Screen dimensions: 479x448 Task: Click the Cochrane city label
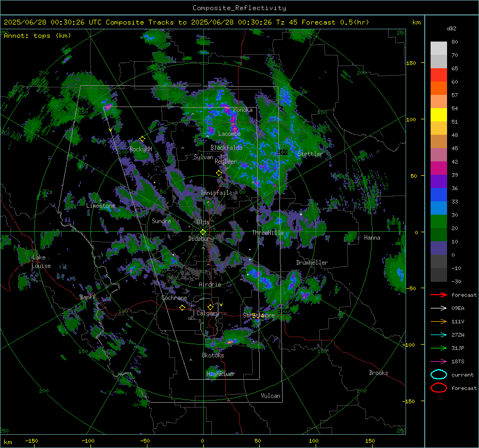(174, 298)
